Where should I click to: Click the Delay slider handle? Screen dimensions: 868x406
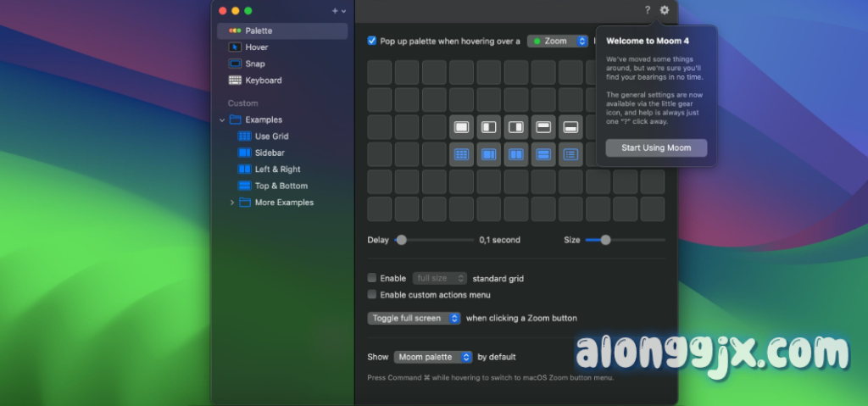pos(402,240)
